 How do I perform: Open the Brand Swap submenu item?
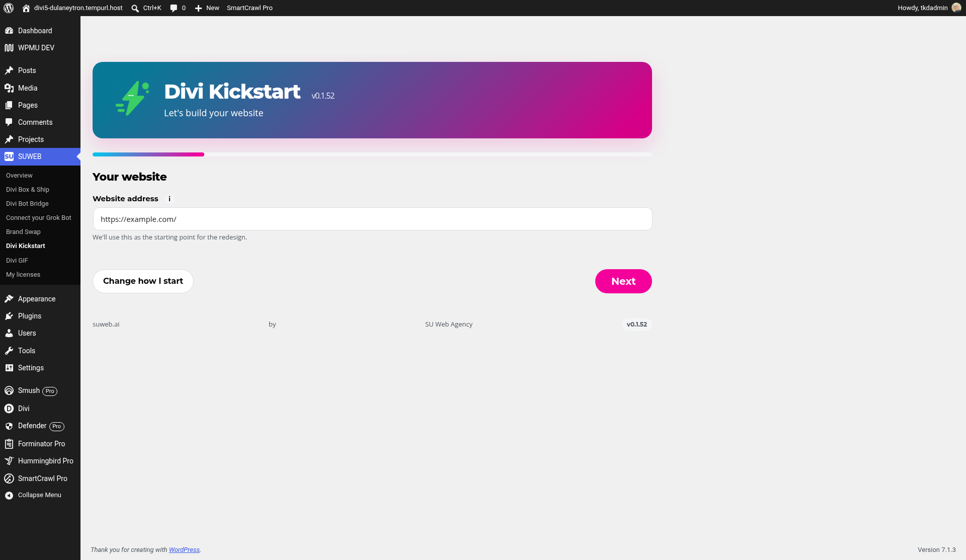[x=23, y=232]
